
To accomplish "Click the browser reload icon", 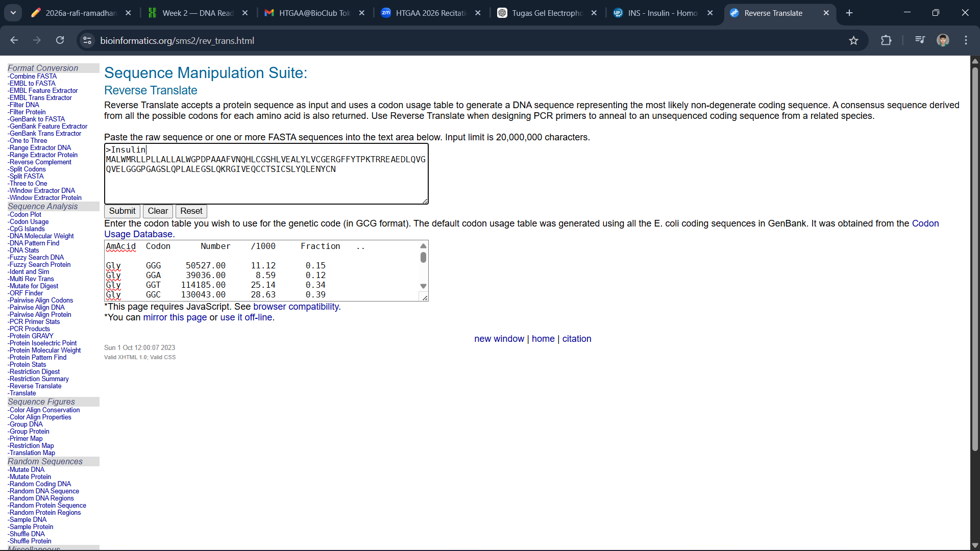I will point(60,40).
